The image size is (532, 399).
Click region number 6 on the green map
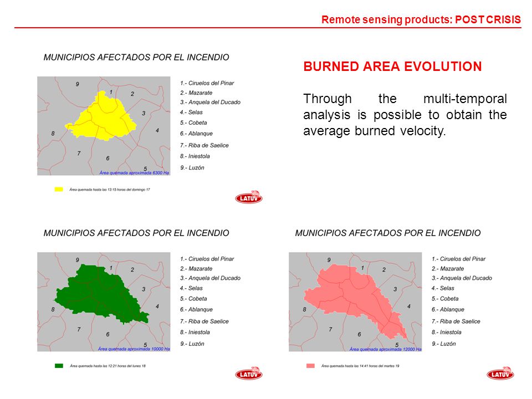pyautogui.click(x=108, y=334)
